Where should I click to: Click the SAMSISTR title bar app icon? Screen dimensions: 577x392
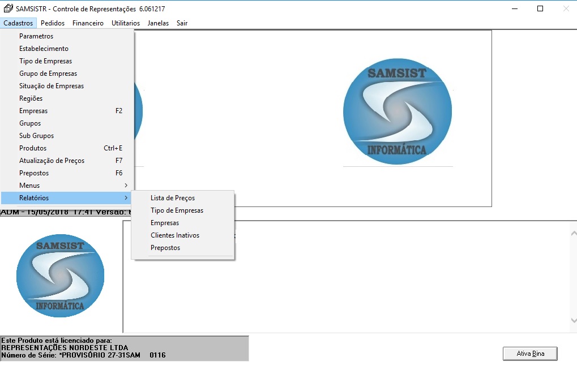(x=8, y=8)
